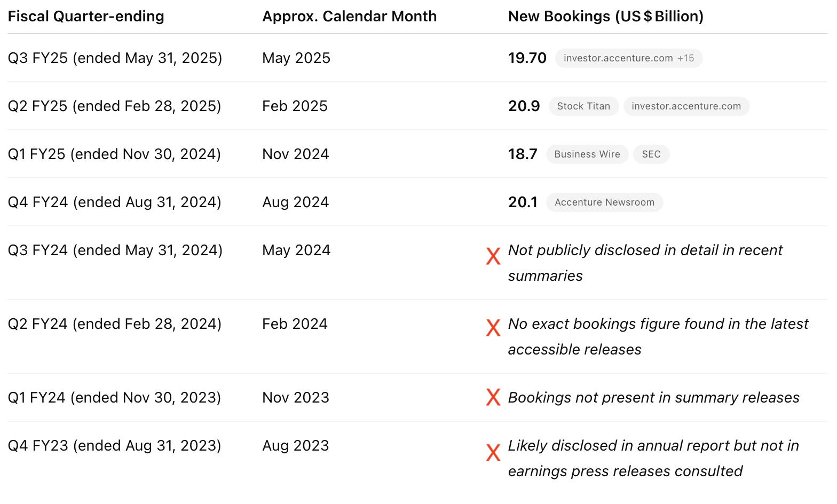Click the Approx. Calendar Month column header

[x=349, y=17]
